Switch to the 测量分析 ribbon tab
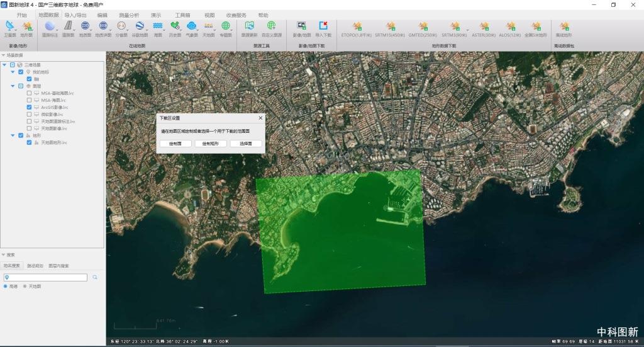 point(129,15)
